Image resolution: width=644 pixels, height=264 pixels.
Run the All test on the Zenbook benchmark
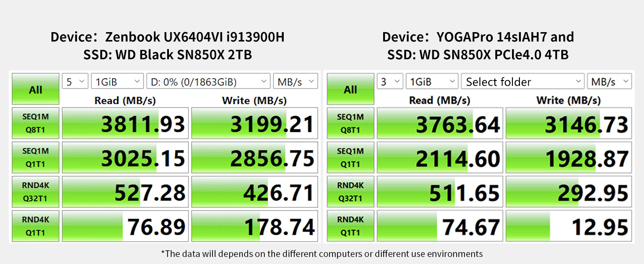pos(35,89)
